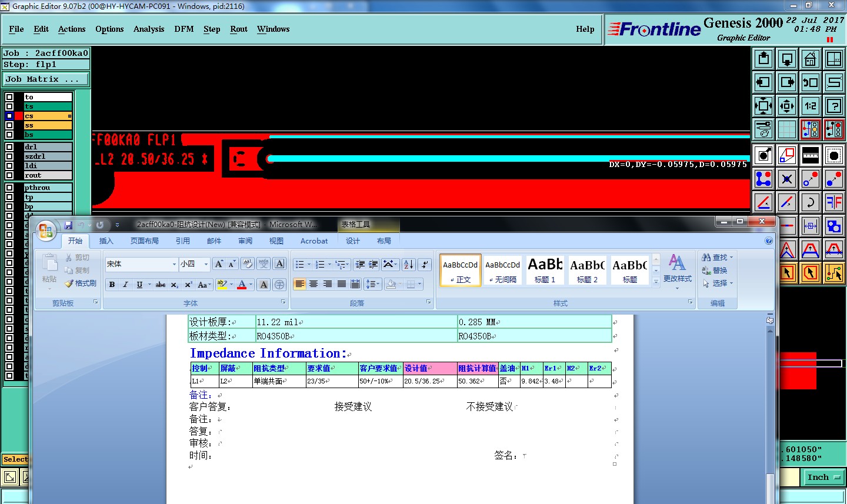This screenshot has height=504, width=847.
Task: Click the red font color button
Action: coord(241,285)
